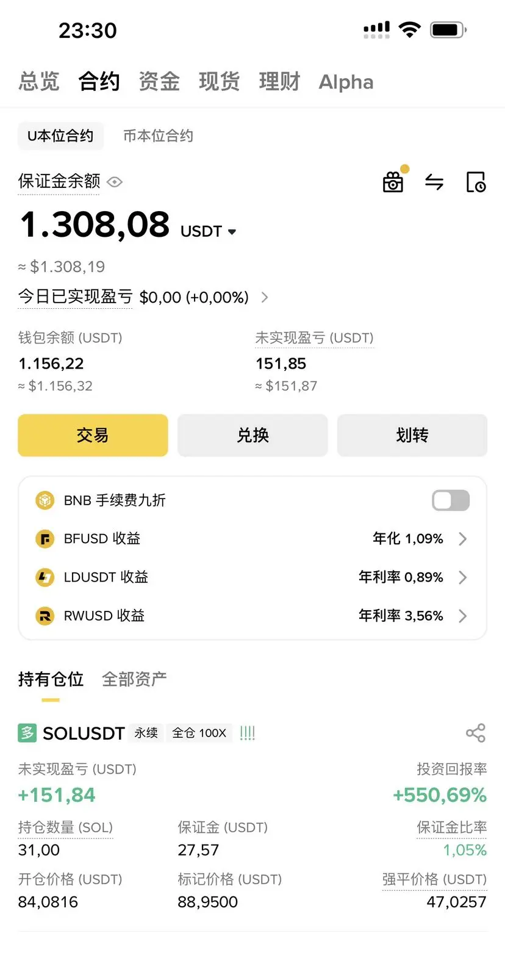Hide margin balance with eye icon
Screen dimensions: 505x980
(115, 182)
